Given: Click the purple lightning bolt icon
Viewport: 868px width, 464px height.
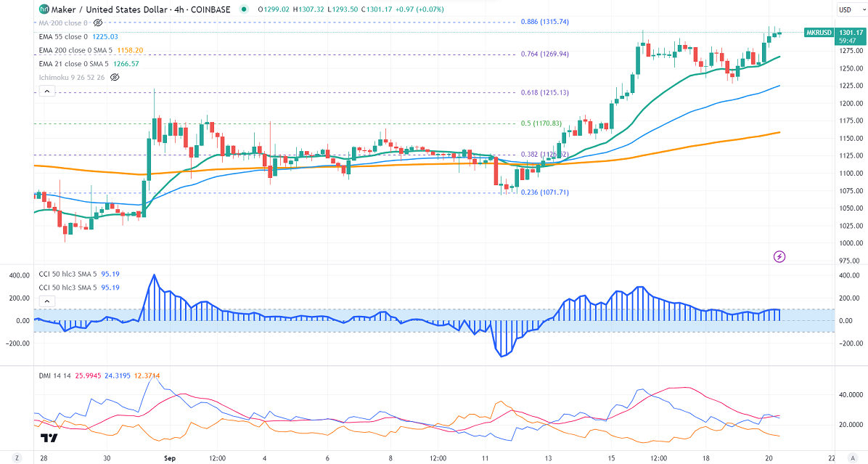Looking at the screenshot, I should [x=779, y=256].
